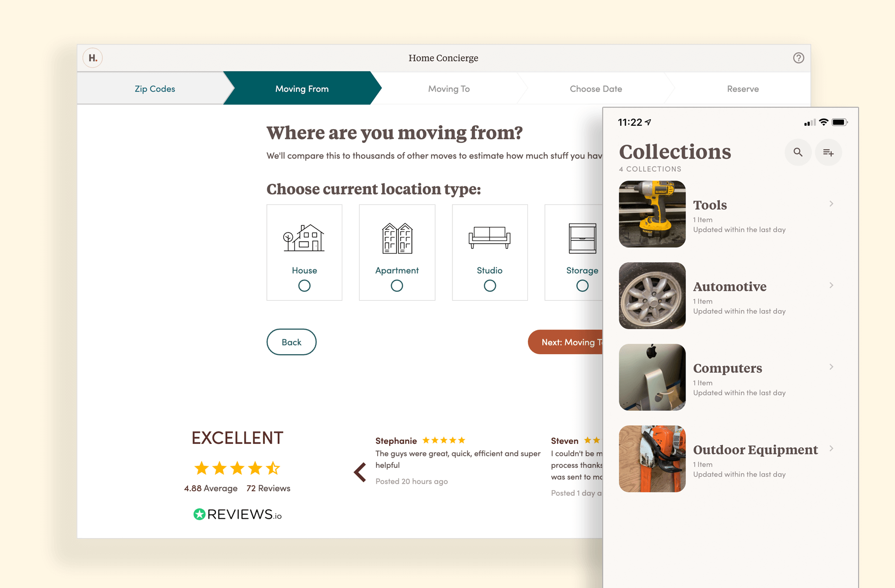Click the Automotive collection title
The width and height of the screenshot is (895, 588).
coord(729,287)
